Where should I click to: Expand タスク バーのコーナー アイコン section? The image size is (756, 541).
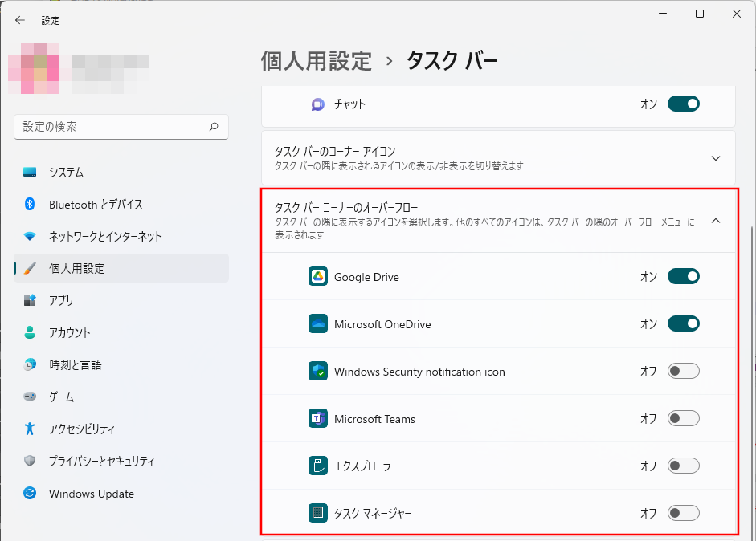click(x=715, y=158)
